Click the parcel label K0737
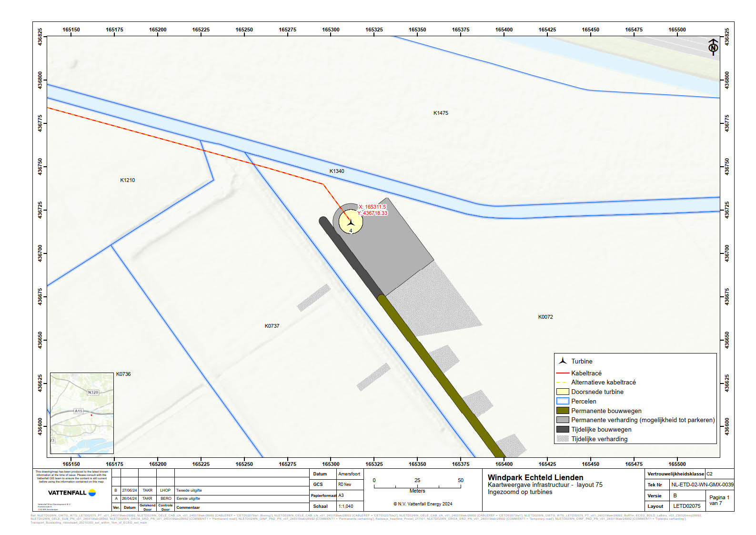756x535 pixels. click(272, 326)
